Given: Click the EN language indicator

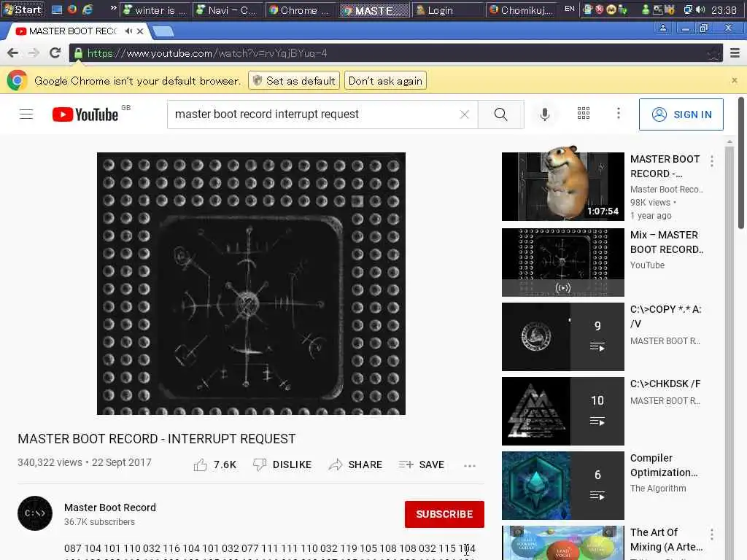Looking at the screenshot, I should (569, 9).
